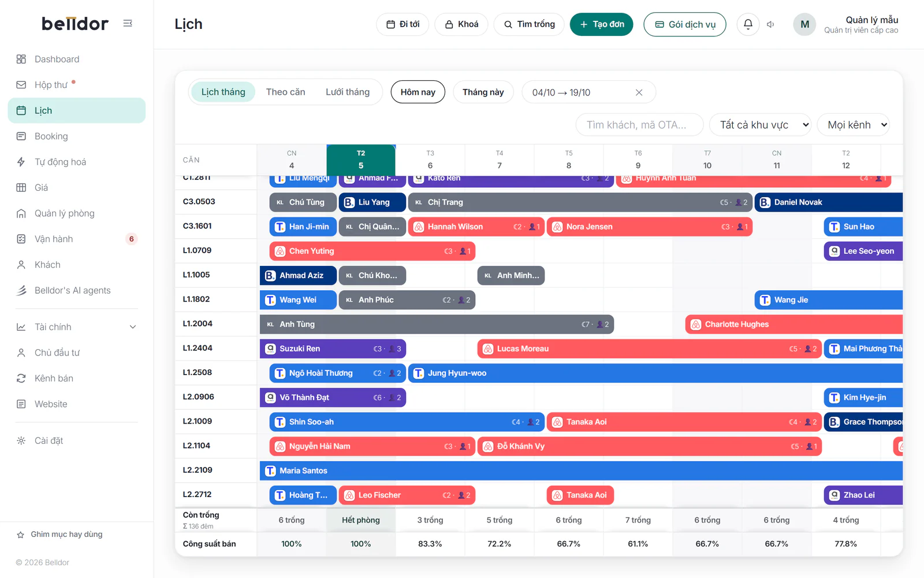Go to the Booking section
The image size is (924, 578).
pyautogui.click(x=77, y=136)
